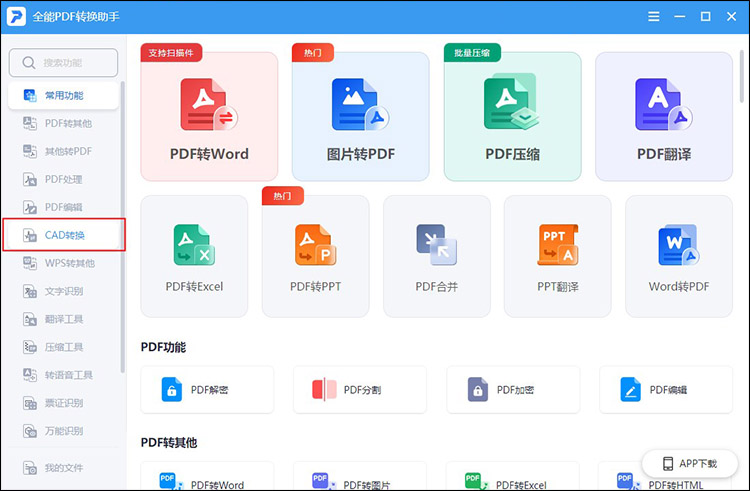This screenshot has width=750, height=491.
Task: Launch the Word转PDF converter
Action: pyautogui.click(x=679, y=256)
